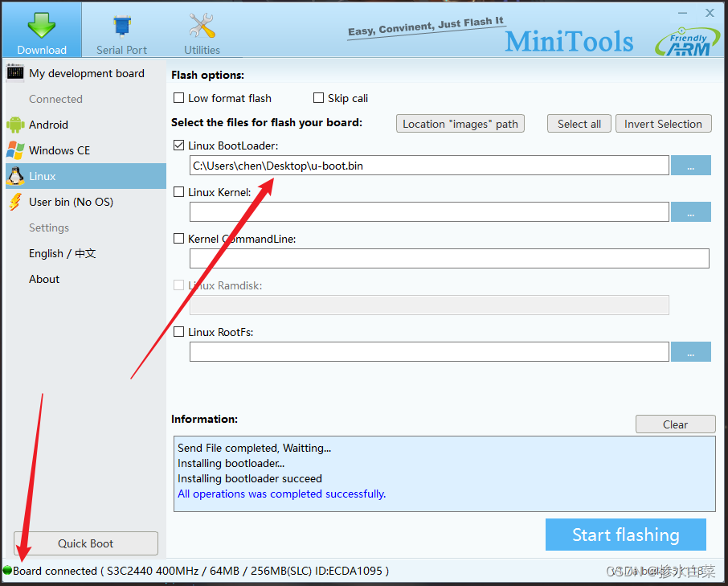The image size is (728, 586).
Task: Open User bin (No OS) section
Action: pos(86,202)
